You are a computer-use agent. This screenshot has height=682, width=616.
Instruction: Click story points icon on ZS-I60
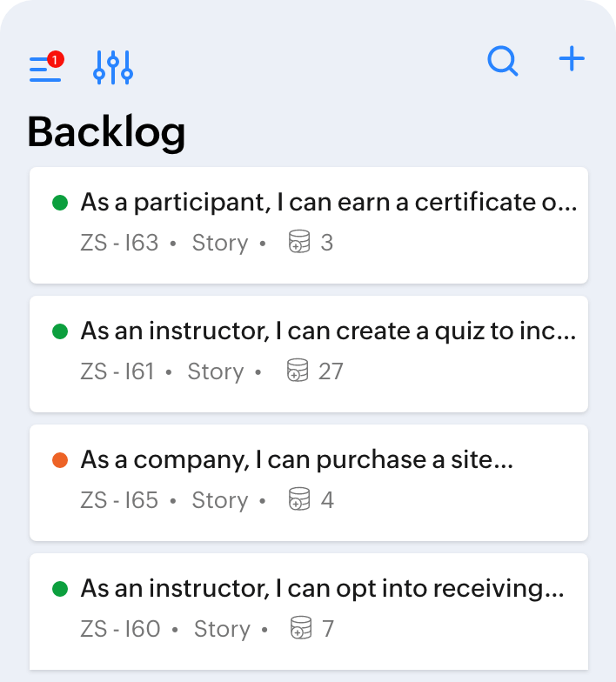[300, 629]
